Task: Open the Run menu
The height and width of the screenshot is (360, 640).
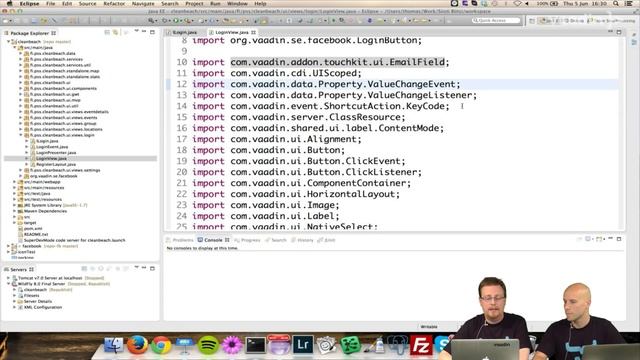Action: 215,3
